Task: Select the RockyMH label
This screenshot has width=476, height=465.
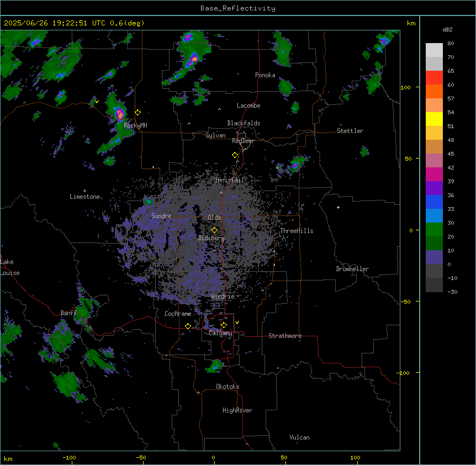Action: point(135,125)
